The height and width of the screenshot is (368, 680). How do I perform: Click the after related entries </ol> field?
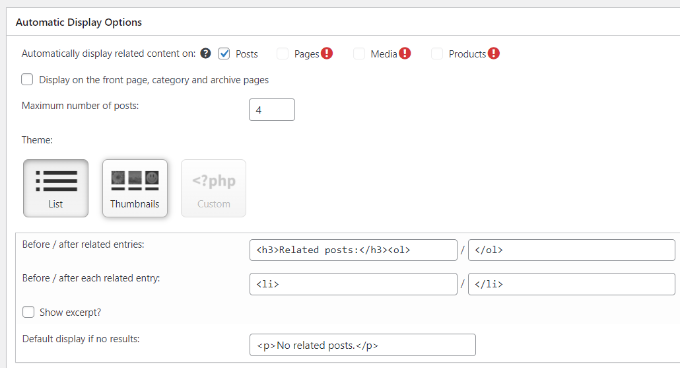[x=572, y=250]
